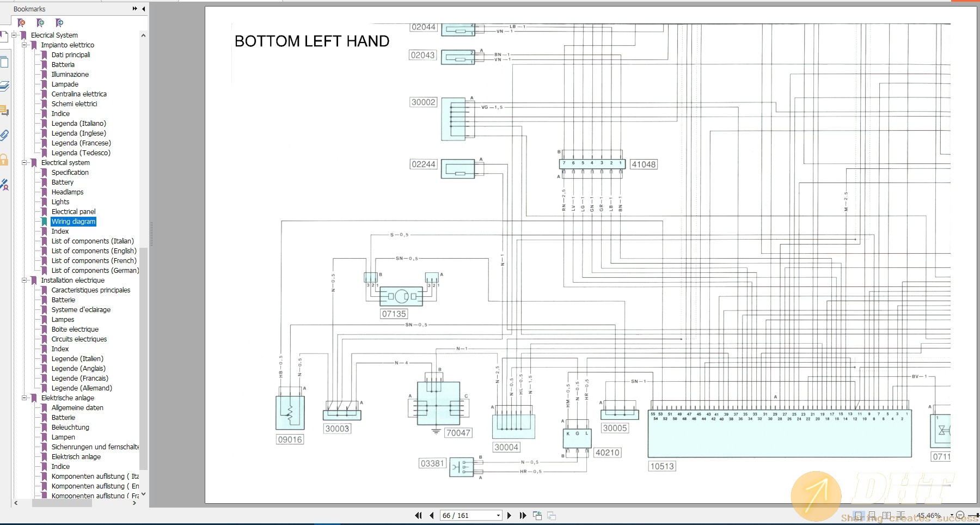The width and height of the screenshot is (980, 525).
Task: Open the Legende (Anglais) bookmark
Action: [x=78, y=368]
